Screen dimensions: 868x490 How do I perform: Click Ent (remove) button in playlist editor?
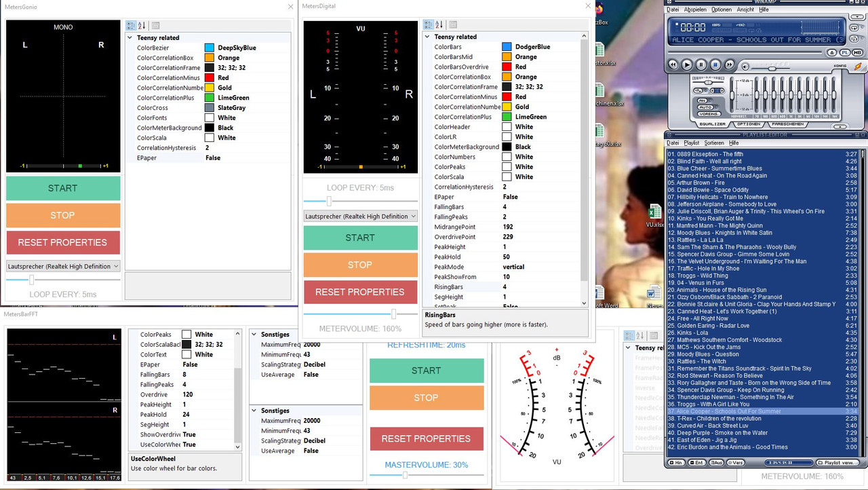click(696, 462)
